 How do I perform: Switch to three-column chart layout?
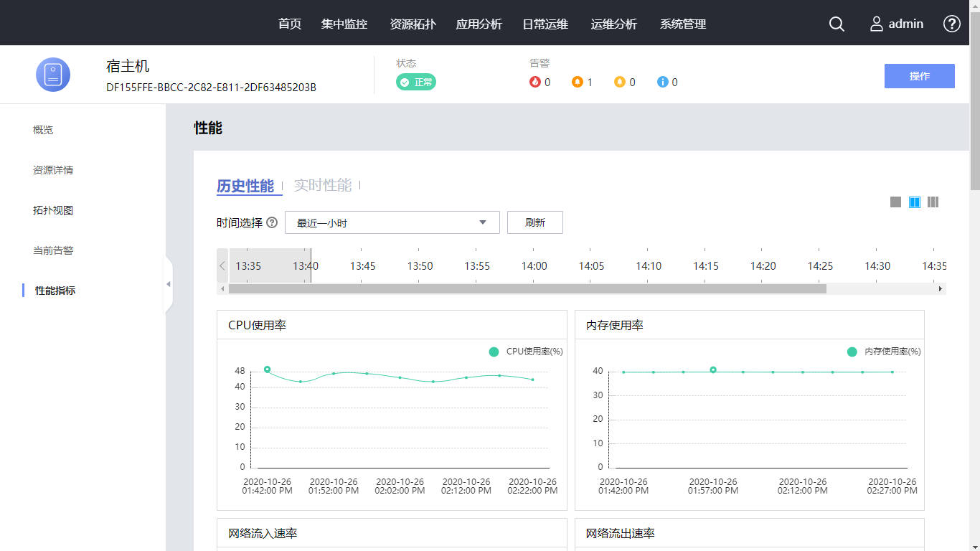pyautogui.click(x=933, y=202)
